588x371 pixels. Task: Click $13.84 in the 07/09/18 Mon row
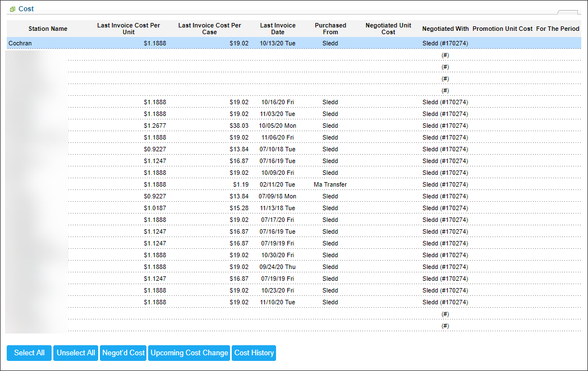tap(239, 196)
